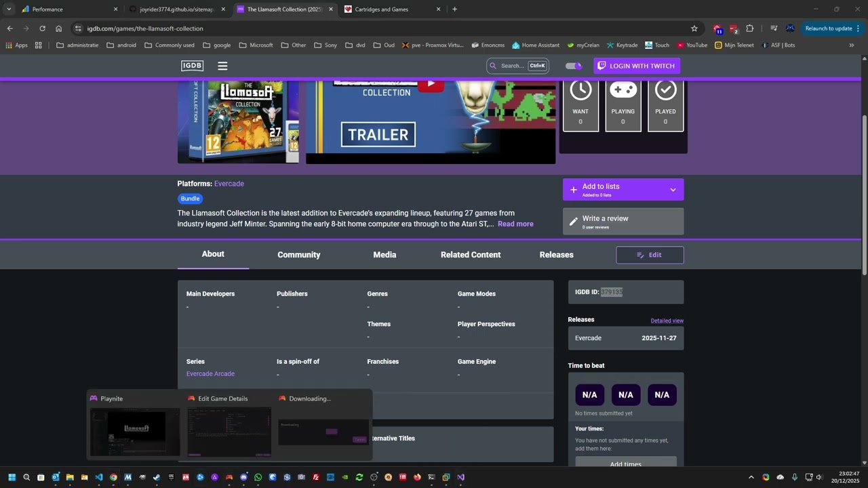This screenshot has width=868, height=488.
Task: Open the android bookmark folder
Action: pyautogui.click(x=121, y=45)
